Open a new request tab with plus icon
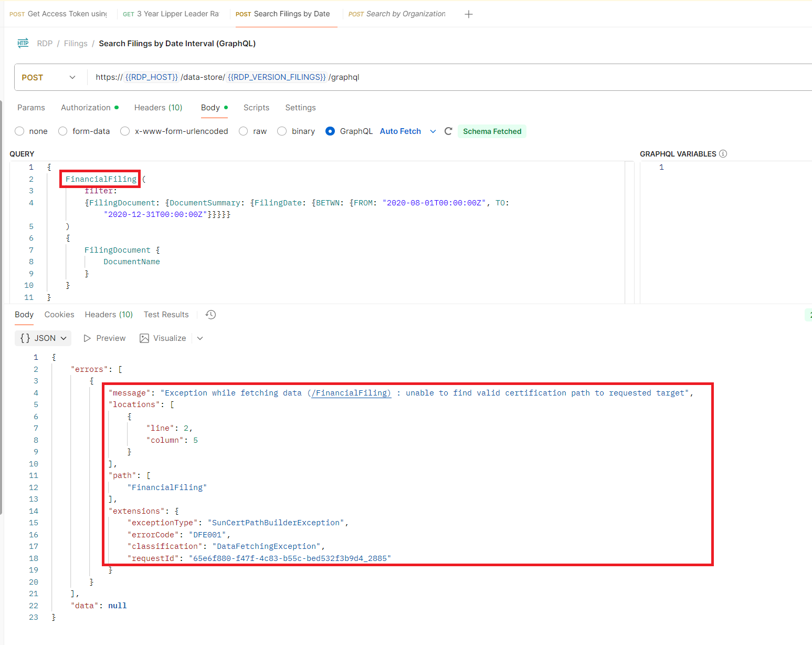812x645 pixels. click(469, 14)
